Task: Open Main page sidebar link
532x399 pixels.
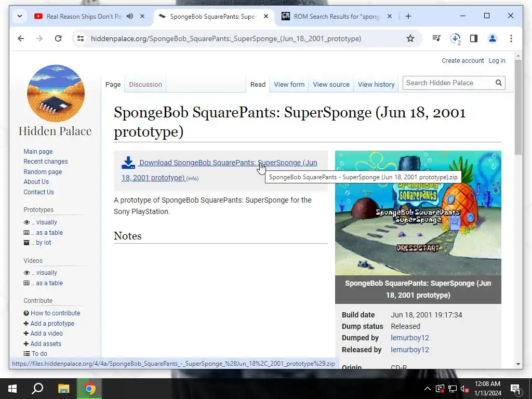Action: [38, 152]
